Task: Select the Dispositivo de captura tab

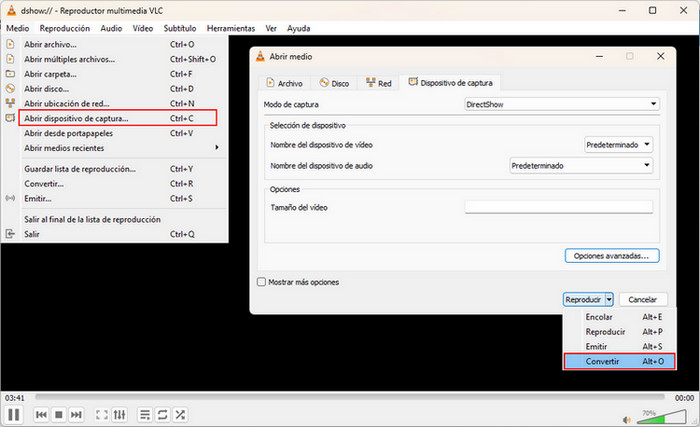Action: (450, 83)
